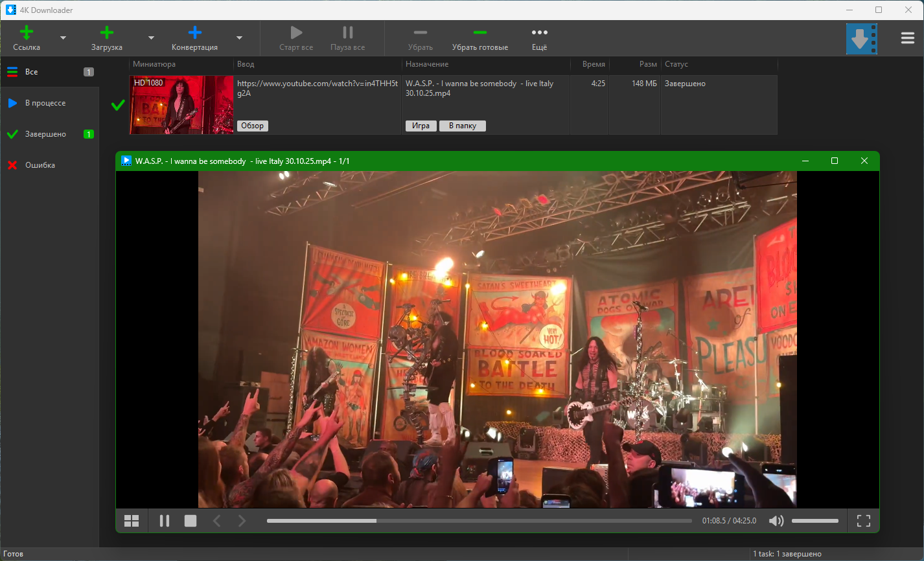Viewport: 924px width, 561px height.
Task: Stop the video playback
Action: coord(191,521)
